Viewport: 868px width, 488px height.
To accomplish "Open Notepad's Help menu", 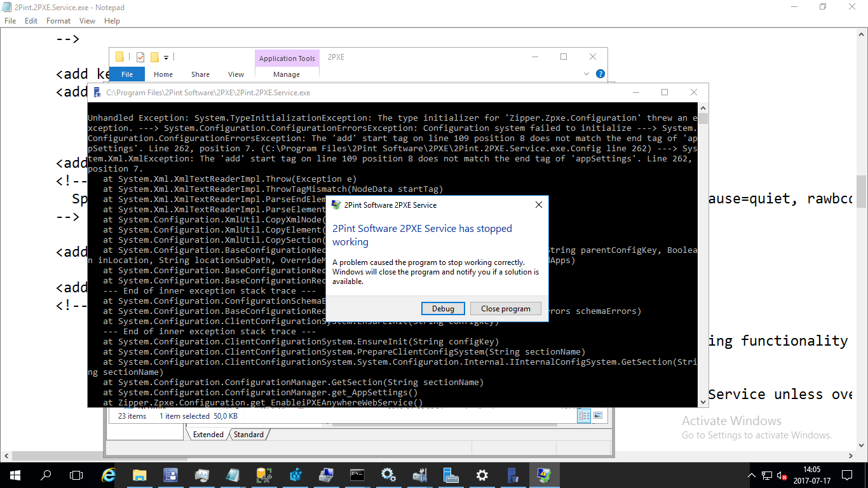I will pos(112,21).
